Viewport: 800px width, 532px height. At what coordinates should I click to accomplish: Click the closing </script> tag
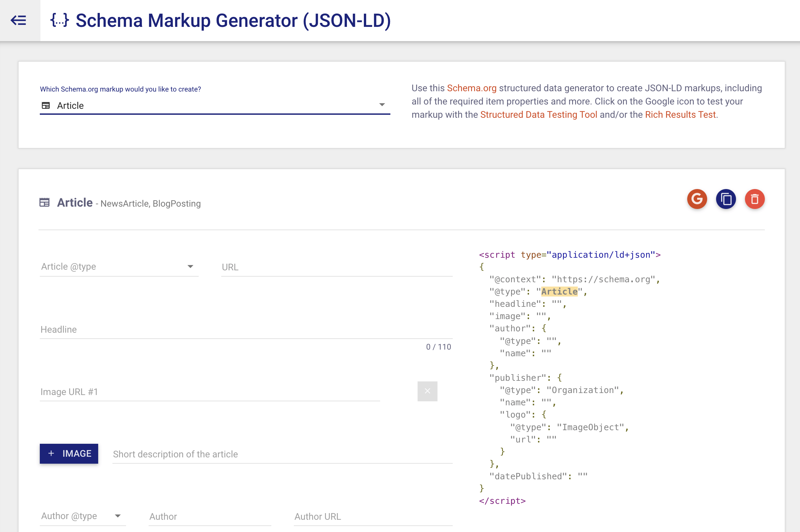click(502, 501)
